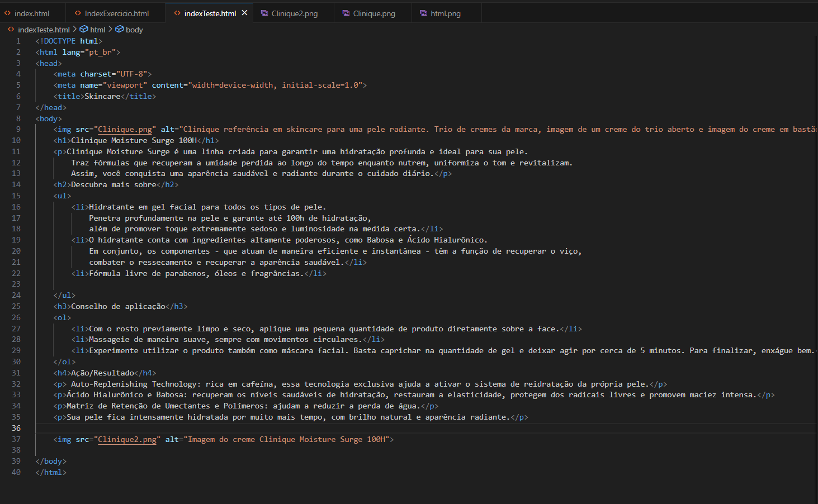The height and width of the screenshot is (504, 818).
Task: Click the h2 text Descubra mais sobre
Action: (114, 185)
